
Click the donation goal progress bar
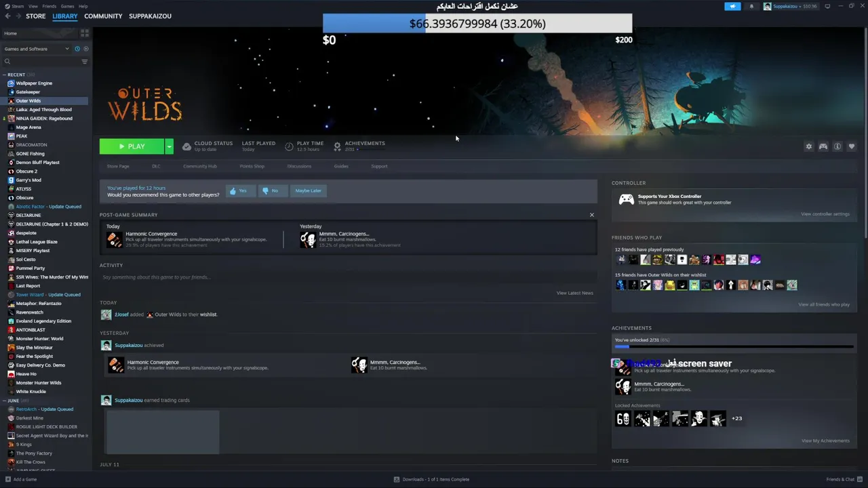click(477, 24)
